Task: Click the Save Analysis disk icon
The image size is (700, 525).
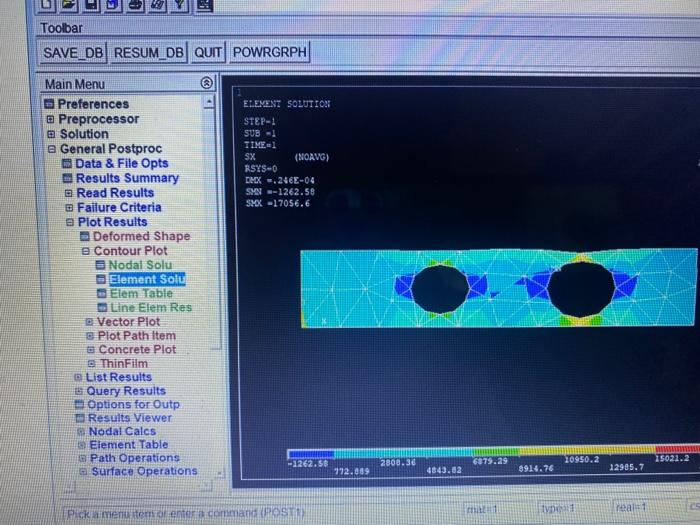Action: click(92, 4)
